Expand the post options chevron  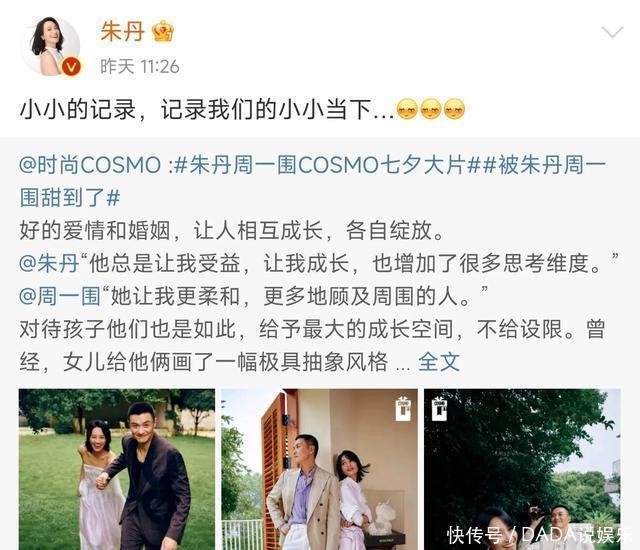(612, 32)
